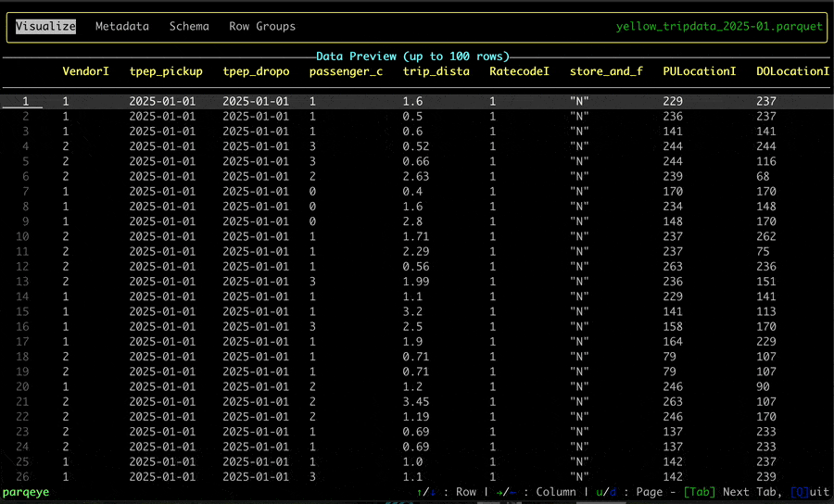The width and height of the screenshot is (834, 504).
Task: Click the trip distance cell showing 3.45
Action: pyautogui.click(x=417, y=402)
